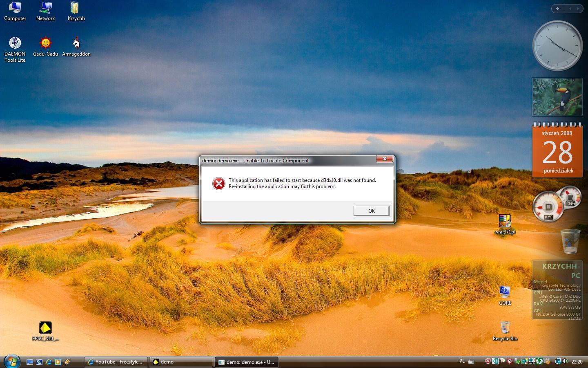Open Windows Media Player from Quick Launch
The height and width of the screenshot is (368, 588).
(x=58, y=362)
